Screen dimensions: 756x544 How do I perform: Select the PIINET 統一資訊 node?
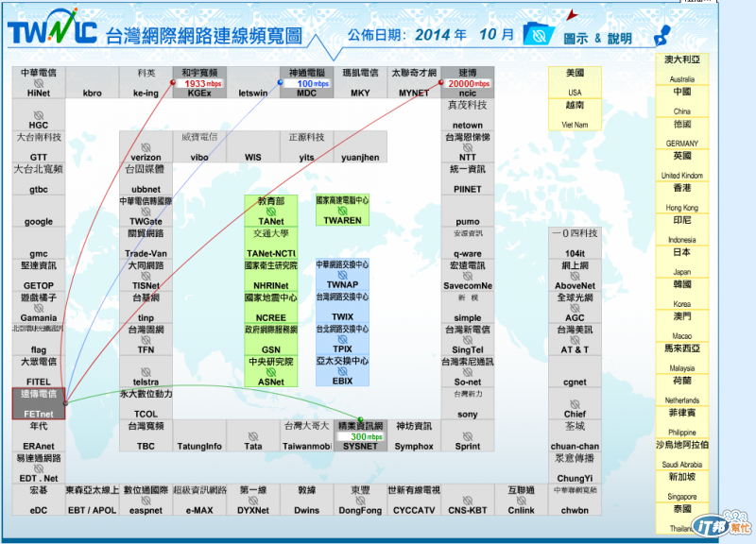(468, 178)
